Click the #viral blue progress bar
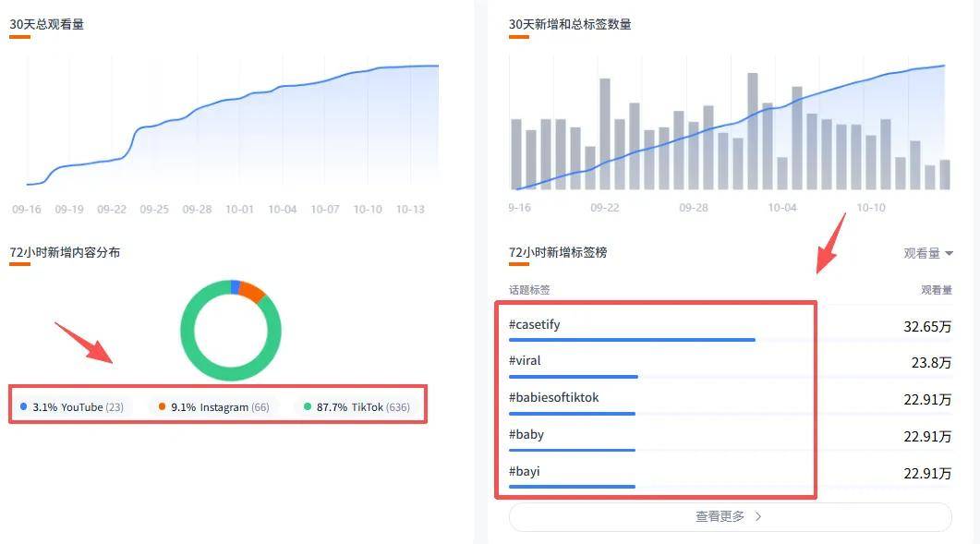 [573, 377]
